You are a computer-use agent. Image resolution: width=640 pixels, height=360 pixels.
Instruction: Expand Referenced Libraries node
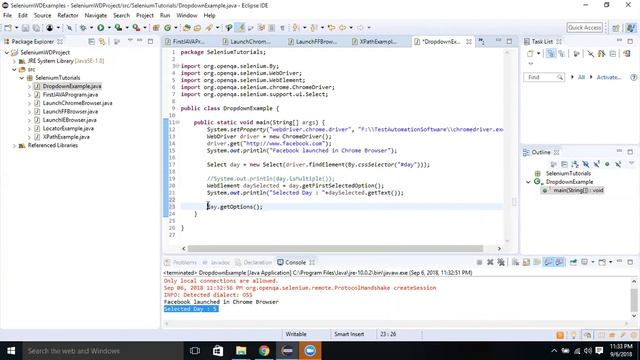[x=14, y=146]
